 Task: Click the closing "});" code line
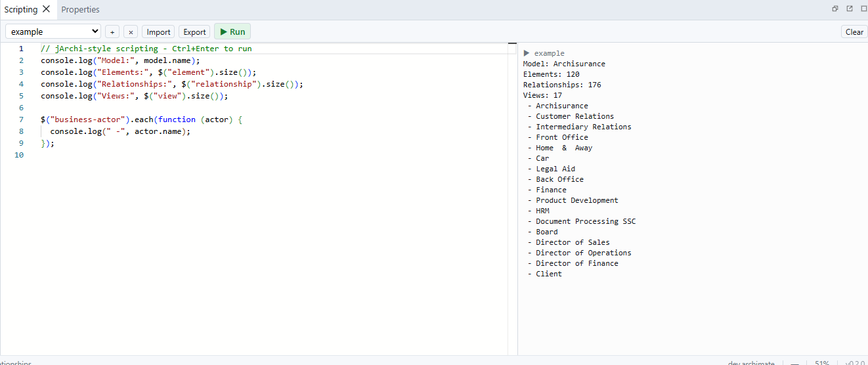click(48, 143)
